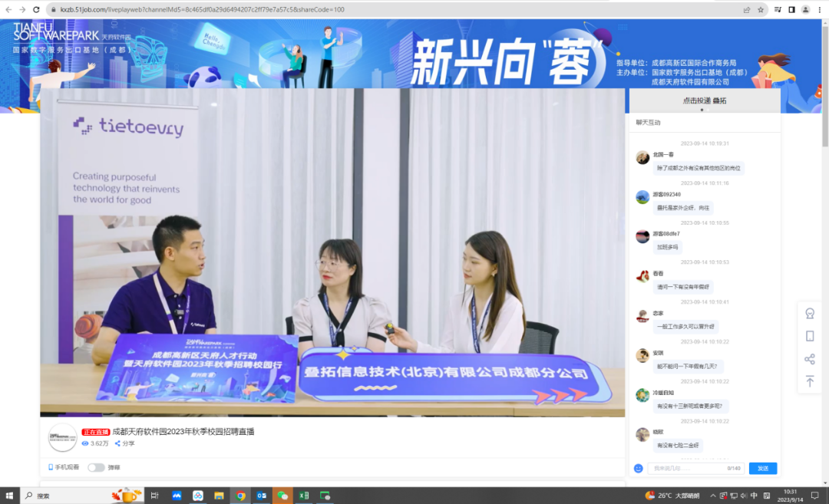The width and height of the screenshot is (829, 504).
Task: Click the share icon in right floating sidebar
Action: pyautogui.click(x=809, y=359)
